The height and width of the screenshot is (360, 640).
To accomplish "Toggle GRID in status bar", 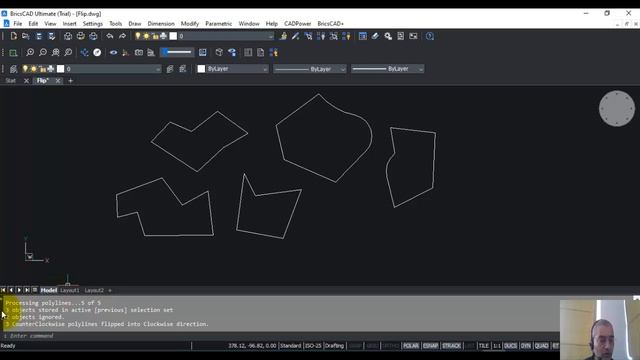I will (x=372, y=346).
